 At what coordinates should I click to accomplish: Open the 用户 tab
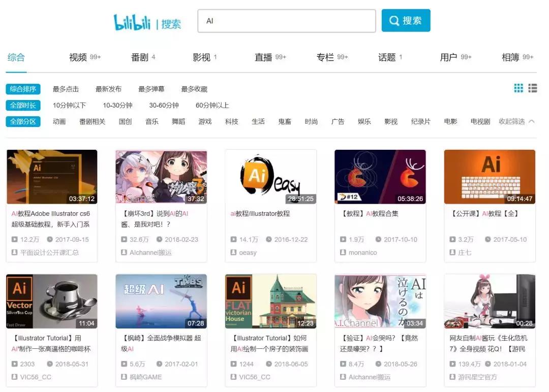[448, 57]
